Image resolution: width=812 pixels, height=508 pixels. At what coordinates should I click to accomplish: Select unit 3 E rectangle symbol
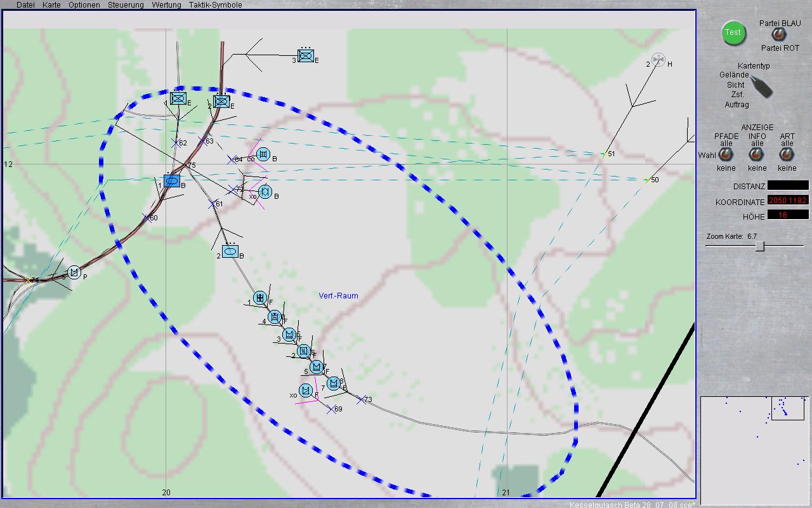[x=306, y=56]
